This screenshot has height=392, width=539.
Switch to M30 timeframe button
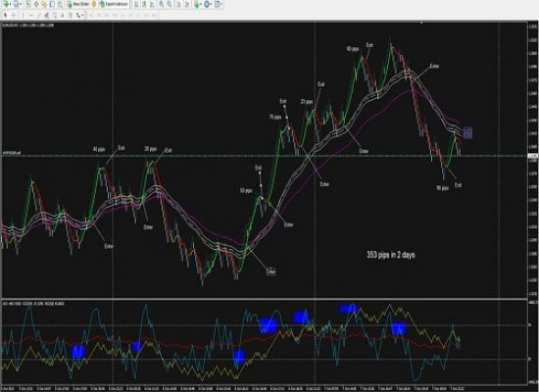coord(115,15)
